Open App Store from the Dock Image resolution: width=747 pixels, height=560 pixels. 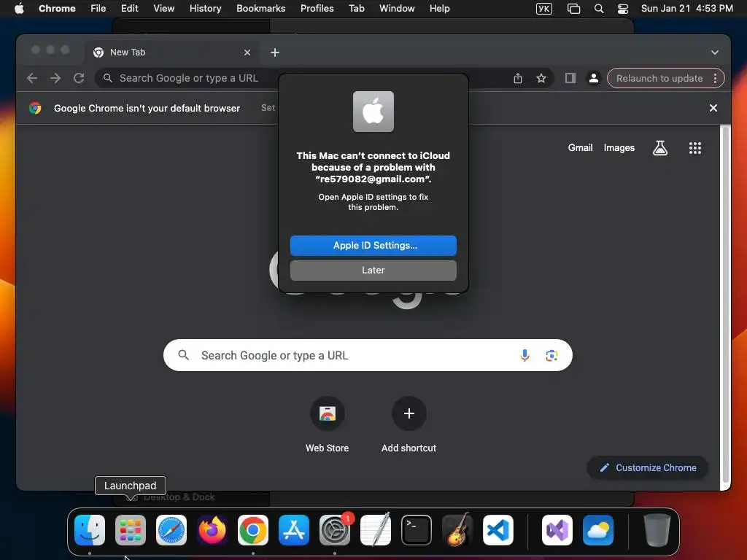point(294,530)
